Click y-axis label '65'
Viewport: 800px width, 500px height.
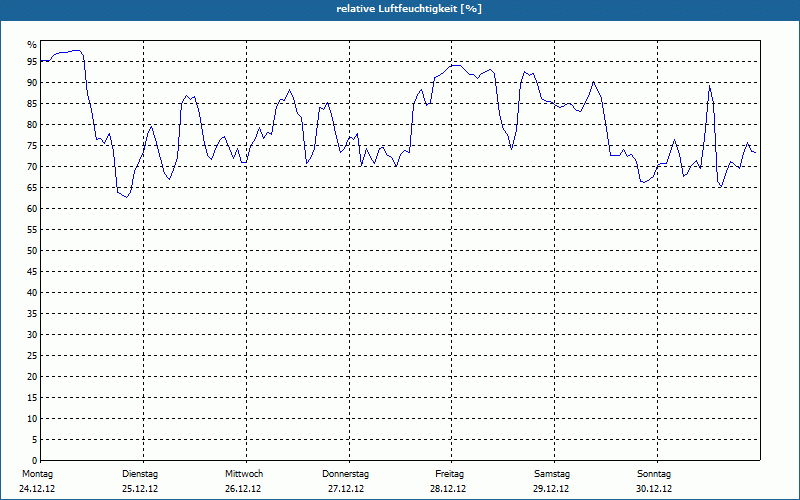click(32, 188)
